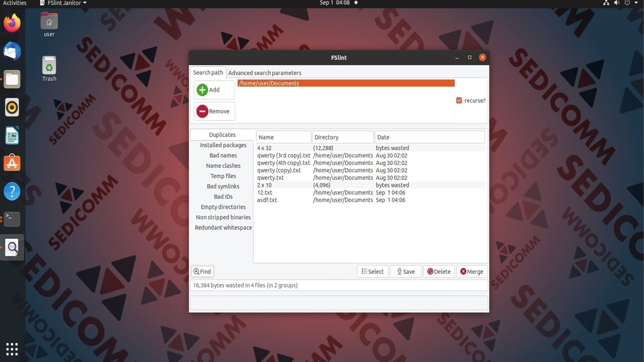Viewport: 644px width, 362px height.
Task: Open Trash icon on desktop
Action: coord(49,69)
